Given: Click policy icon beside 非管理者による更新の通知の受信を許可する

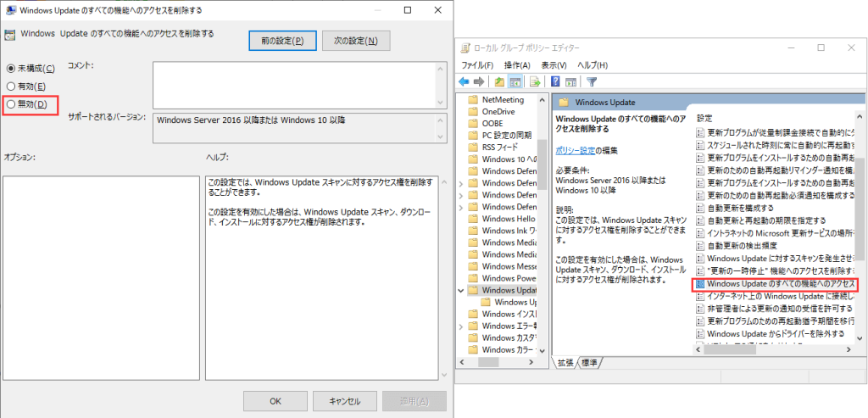Looking at the screenshot, I should pyautogui.click(x=700, y=308).
